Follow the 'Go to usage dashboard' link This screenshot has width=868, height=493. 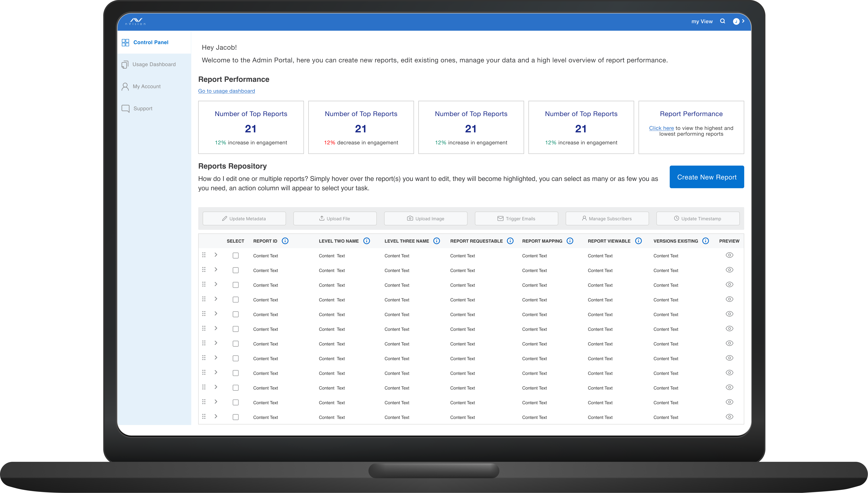pyautogui.click(x=226, y=91)
